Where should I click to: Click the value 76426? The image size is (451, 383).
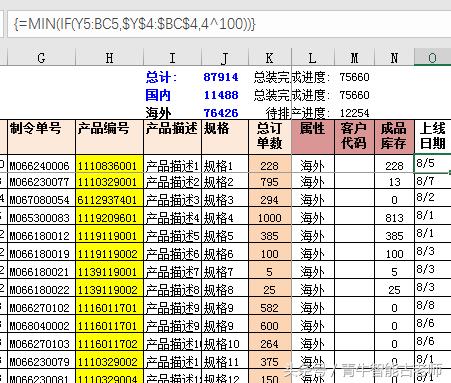pos(221,113)
